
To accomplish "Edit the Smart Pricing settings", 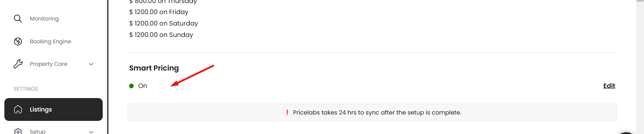I will 609,86.
